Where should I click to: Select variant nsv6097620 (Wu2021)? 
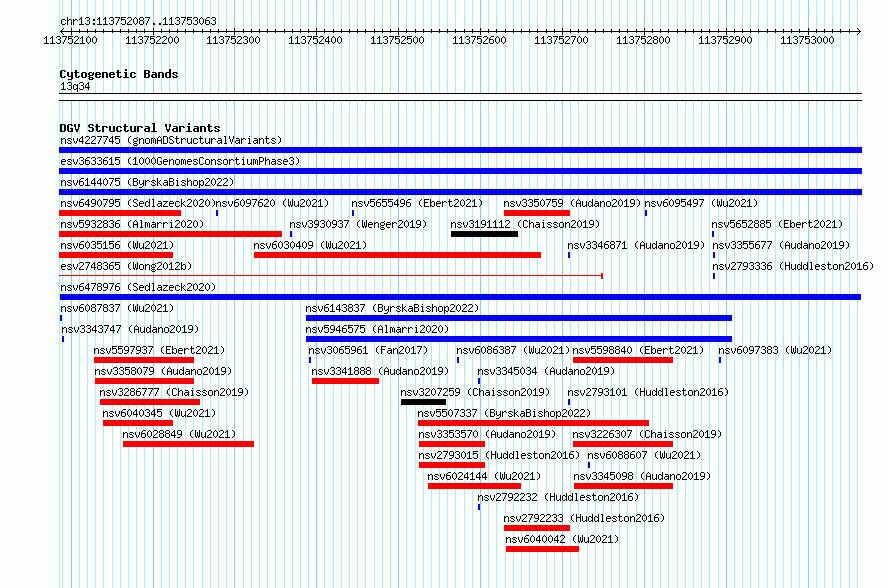pos(272,203)
